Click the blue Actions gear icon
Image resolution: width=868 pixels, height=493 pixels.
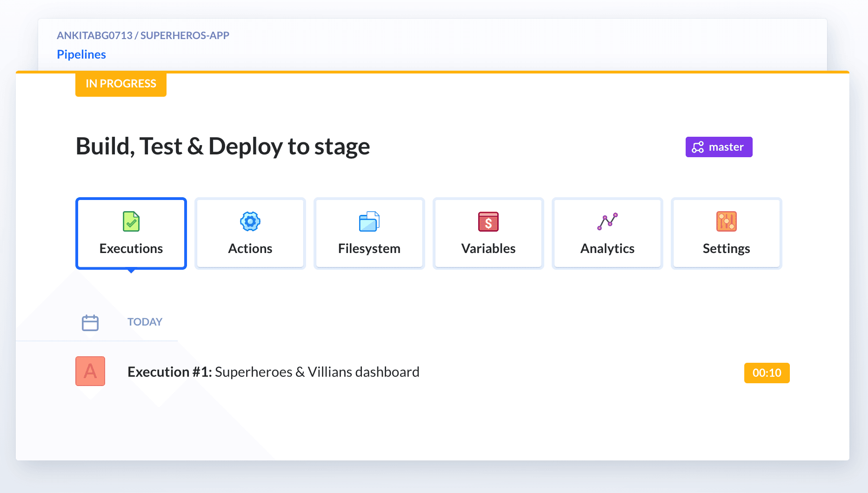coord(250,221)
